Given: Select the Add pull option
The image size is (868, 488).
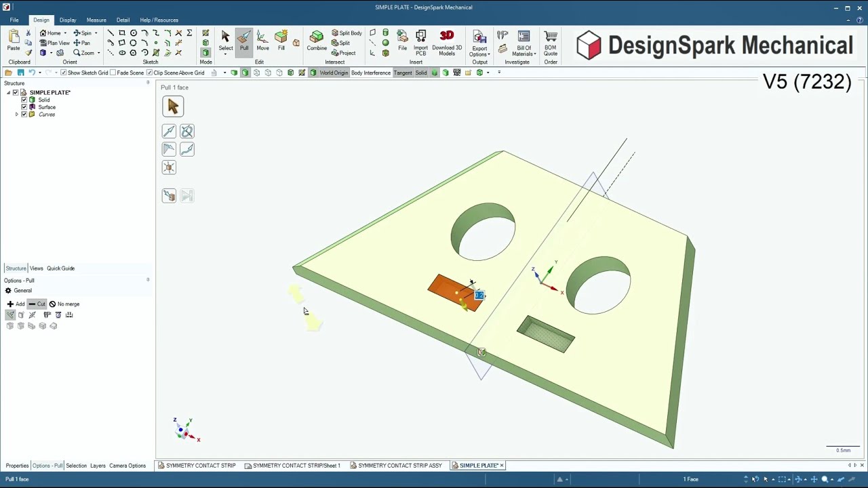Looking at the screenshot, I should pos(16,304).
